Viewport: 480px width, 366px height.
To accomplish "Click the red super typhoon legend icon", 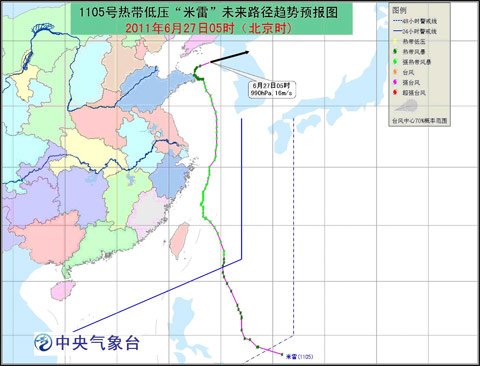I will [396, 93].
